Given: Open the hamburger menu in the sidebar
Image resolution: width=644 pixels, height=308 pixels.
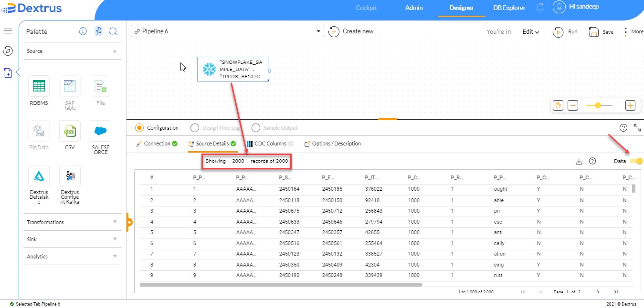Looking at the screenshot, I should (x=8, y=31).
